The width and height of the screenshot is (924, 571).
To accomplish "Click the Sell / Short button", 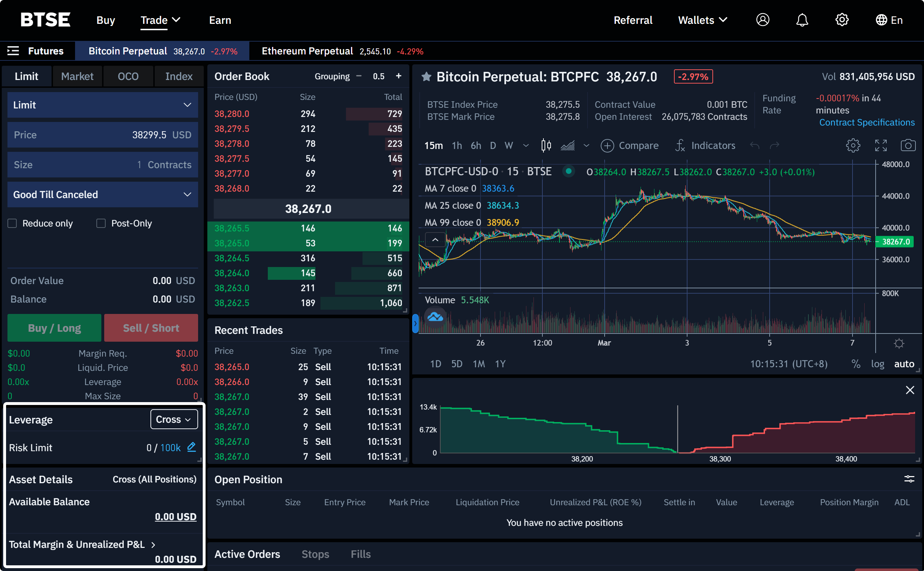I will point(151,328).
